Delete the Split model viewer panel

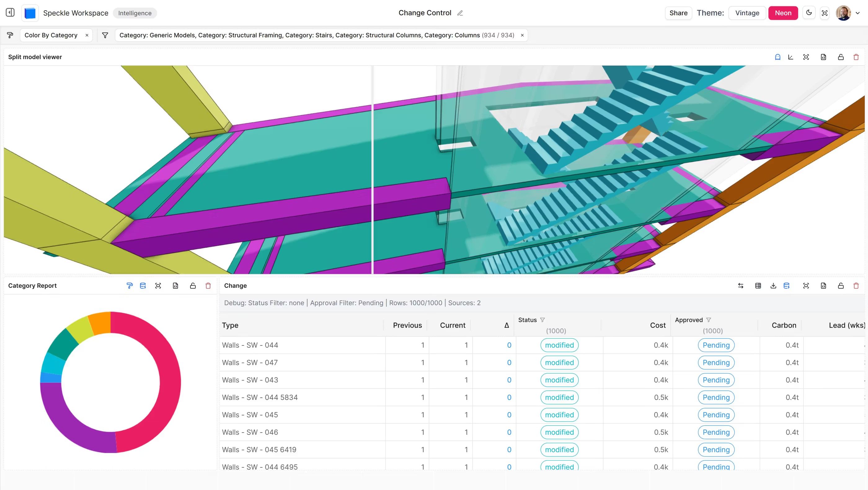(x=856, y=57)
